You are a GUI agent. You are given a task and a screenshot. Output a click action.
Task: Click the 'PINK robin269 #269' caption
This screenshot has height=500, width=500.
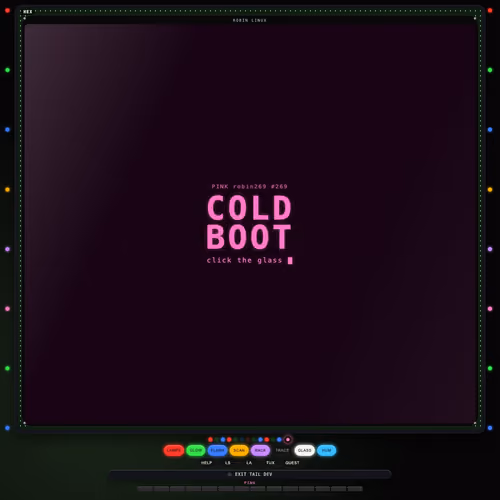pyautogui.click(x=249, y=186)
